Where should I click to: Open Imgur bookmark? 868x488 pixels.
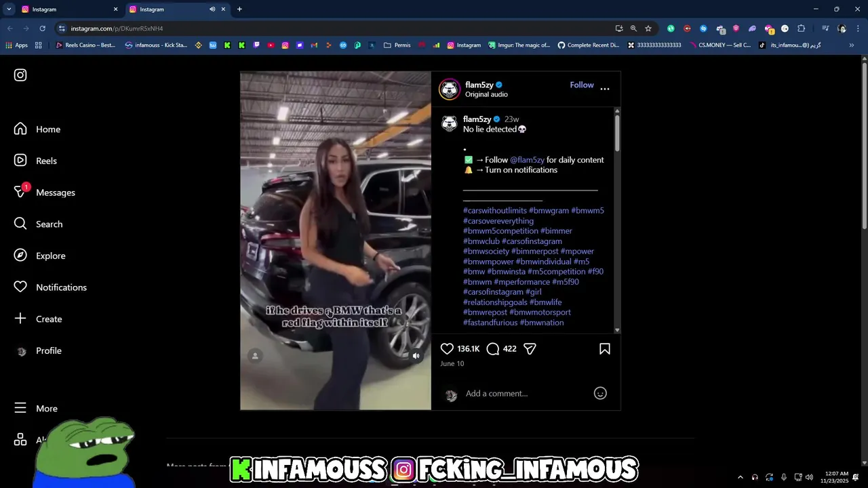tap(520, 45)
